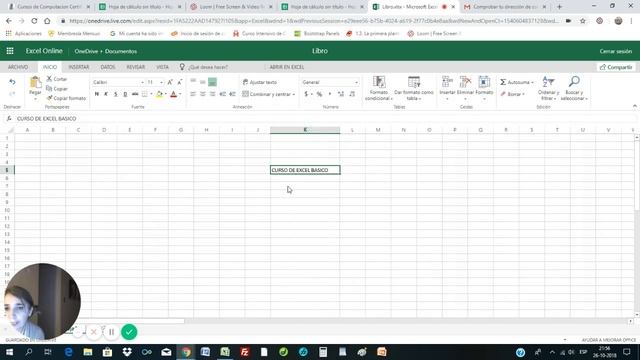Copy selection with the Copiar button
640x360 pixels.
(57, 89)
